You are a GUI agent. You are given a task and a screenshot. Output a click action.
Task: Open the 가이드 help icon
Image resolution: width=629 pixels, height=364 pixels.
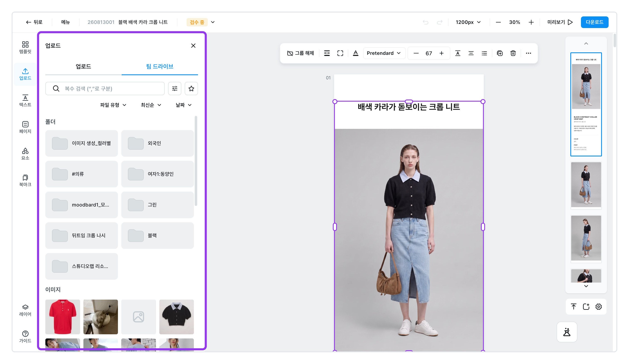tap(25, 337)
